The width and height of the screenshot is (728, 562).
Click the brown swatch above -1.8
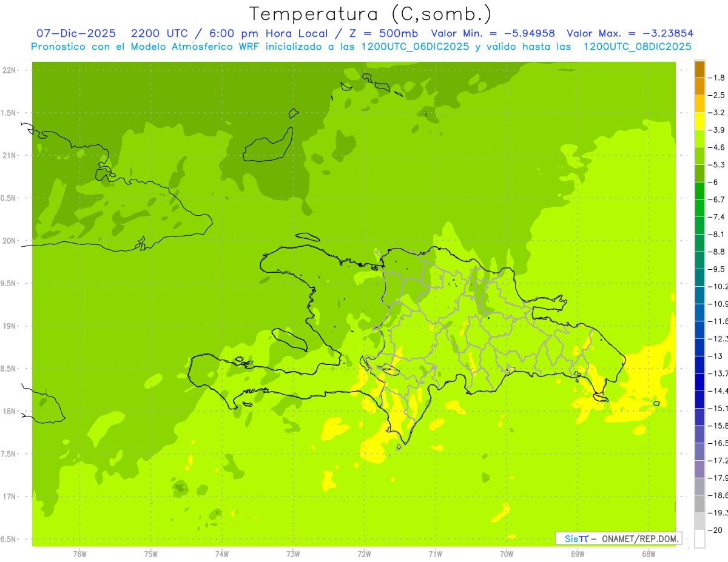tap(699, 69)
